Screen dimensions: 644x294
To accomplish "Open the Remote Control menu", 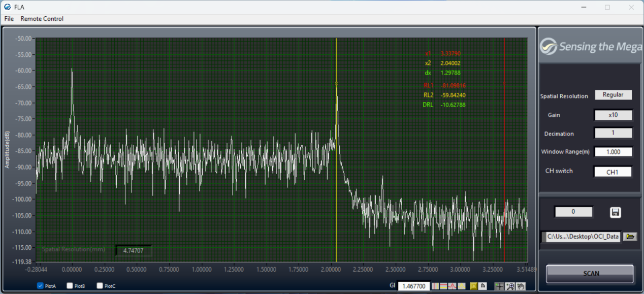I will [x=42, y=19].
